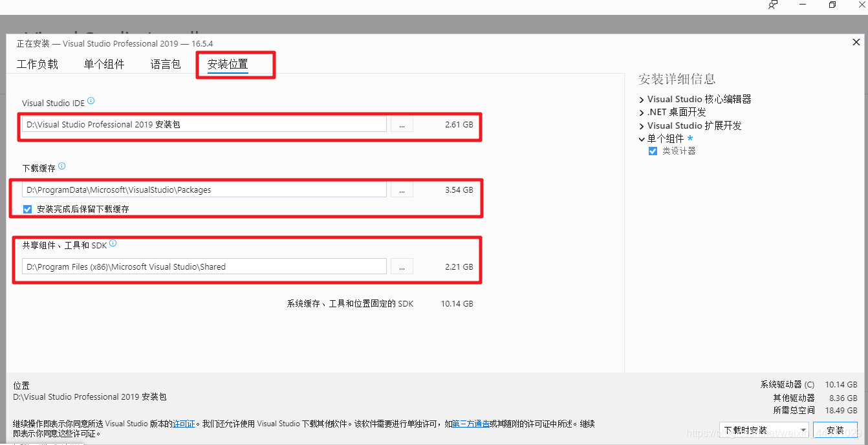
Task: Click the 所需总空间 label
Action: (794, 410)
